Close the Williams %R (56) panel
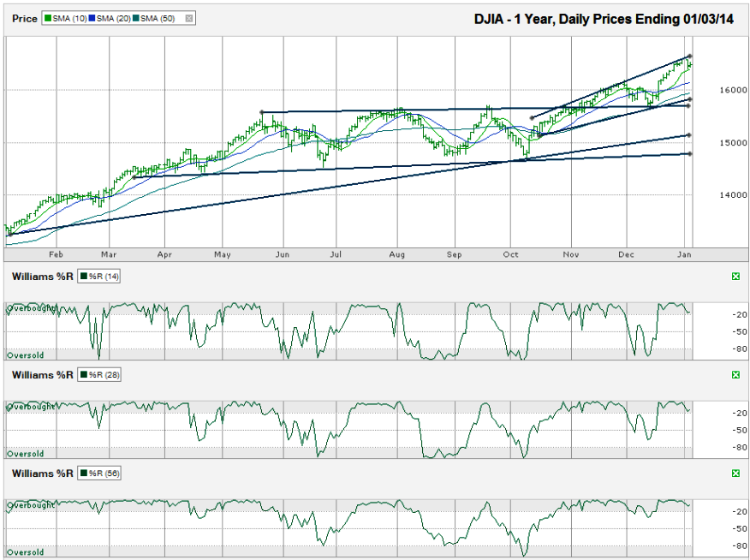This screenshot has height=560, width=750. click(x=735, y=474)
